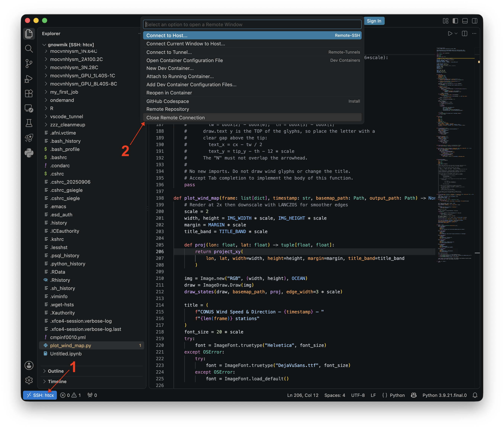Viewport: 504px width, 429px height.
Task: Open Untitled.ipynb file
Action: 92,354
